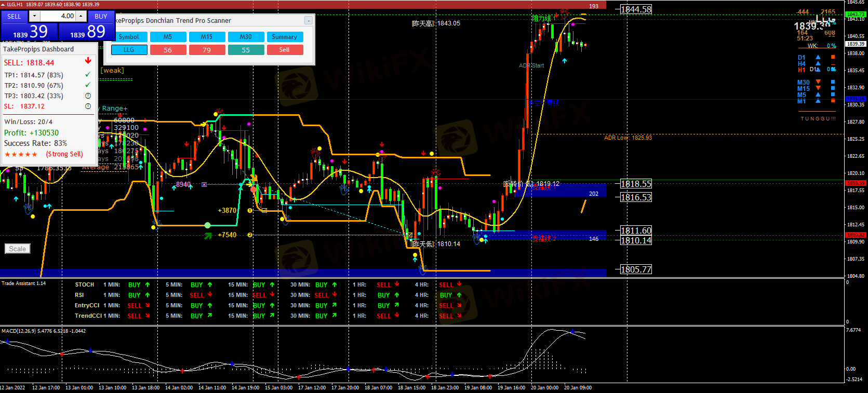This screenshot has width=868, height=393.
Task: Click the green checkmark next to TP2
Action: click(88, 85)
